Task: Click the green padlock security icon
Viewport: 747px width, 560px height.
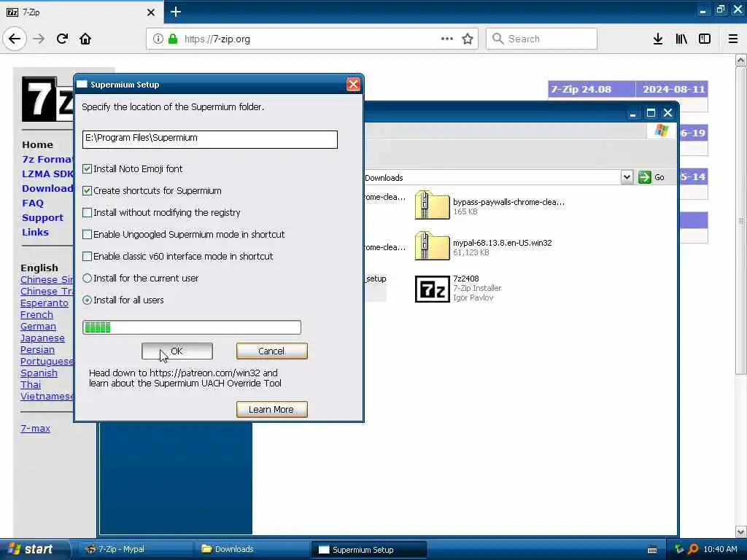Action: click(x=173, y=39)
